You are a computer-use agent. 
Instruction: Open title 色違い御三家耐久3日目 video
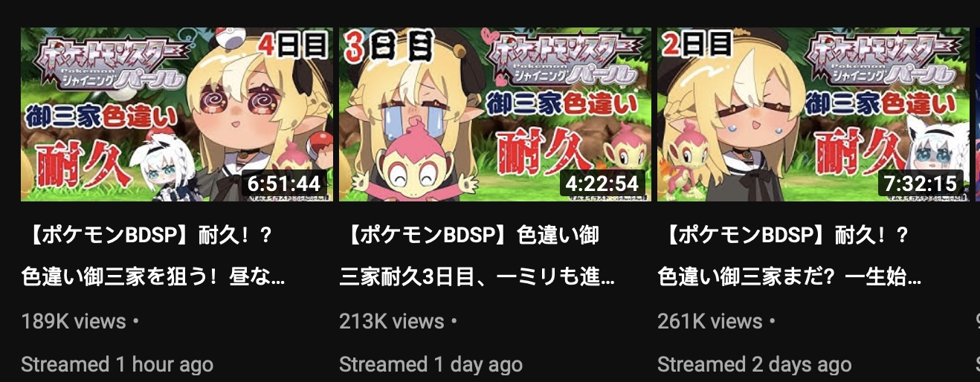[x=477, y=257]
